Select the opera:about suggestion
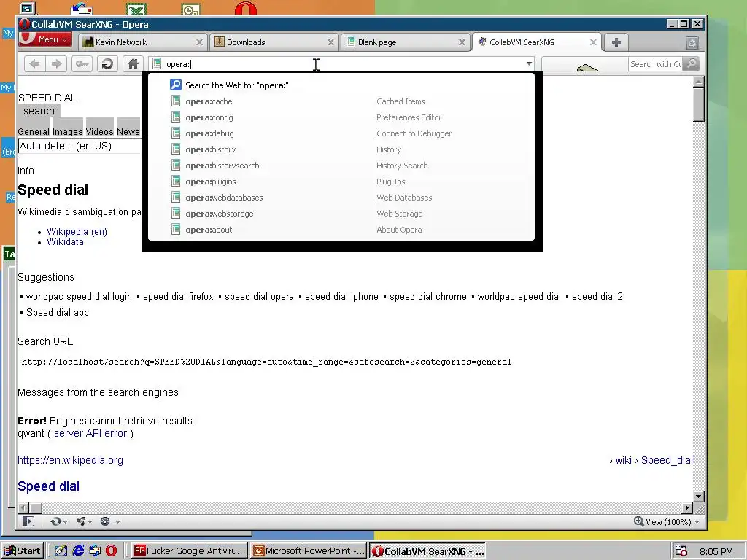The height and width of the screenshot is (560, 747). [341, 230]
